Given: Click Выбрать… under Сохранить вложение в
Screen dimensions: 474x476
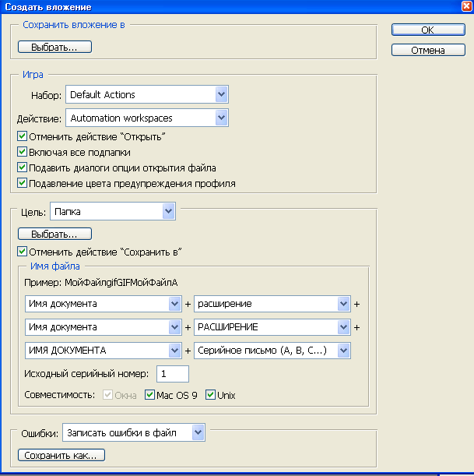Looking at the screenshot, I should click(54, 47).
